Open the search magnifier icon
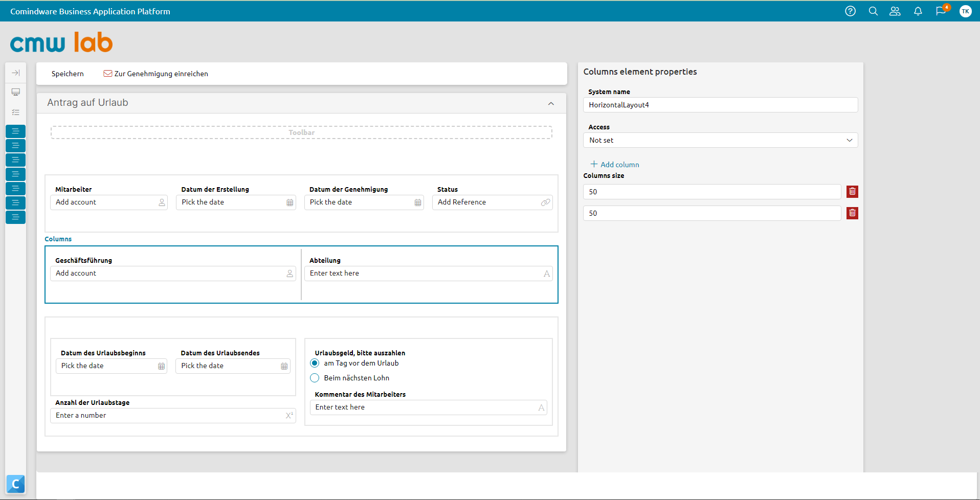 [x=873, y=11]
